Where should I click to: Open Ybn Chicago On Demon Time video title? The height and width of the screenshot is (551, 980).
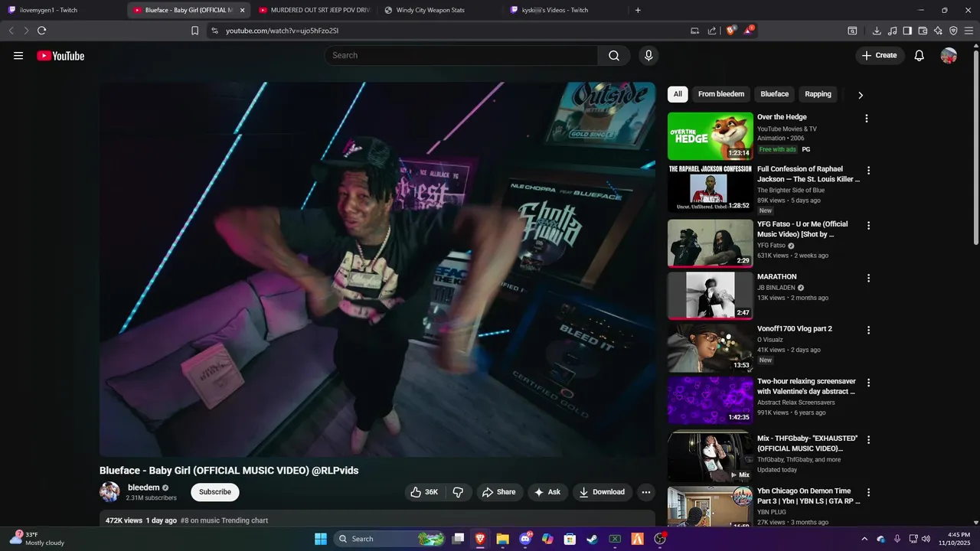(808, 496)
